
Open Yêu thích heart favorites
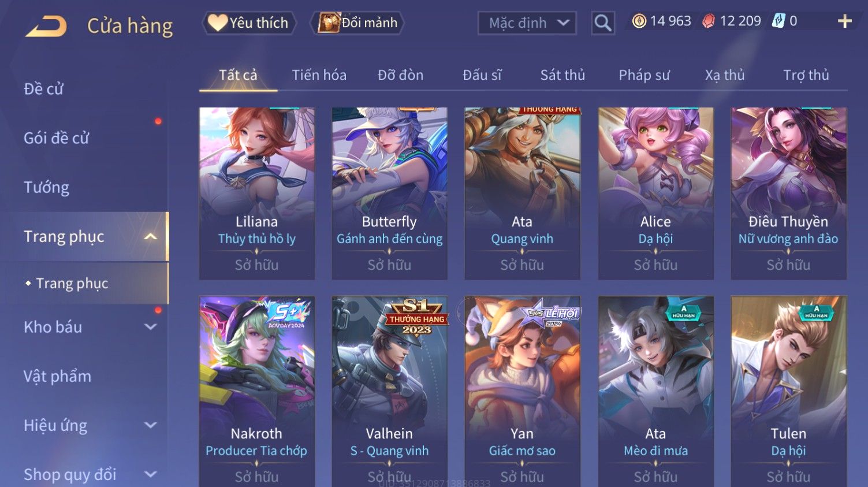(249, 23)
